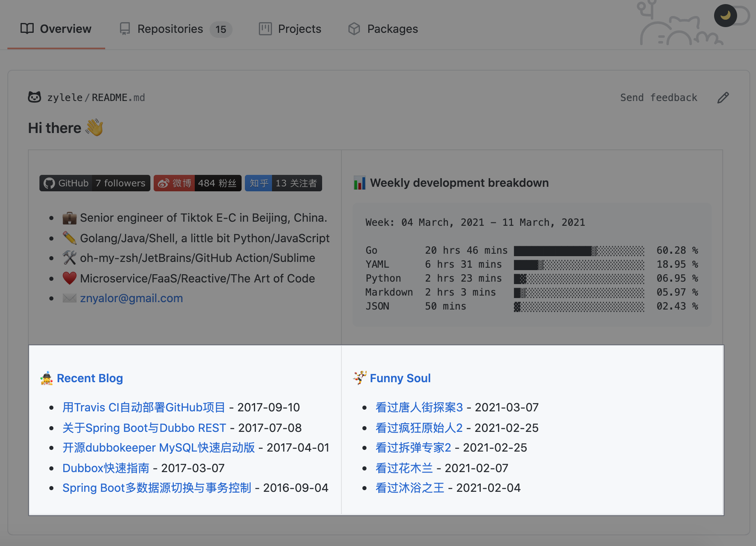Viewport: 756px width, 546px height.
Task: Click the Projects board icon
Action: [265, 29]
